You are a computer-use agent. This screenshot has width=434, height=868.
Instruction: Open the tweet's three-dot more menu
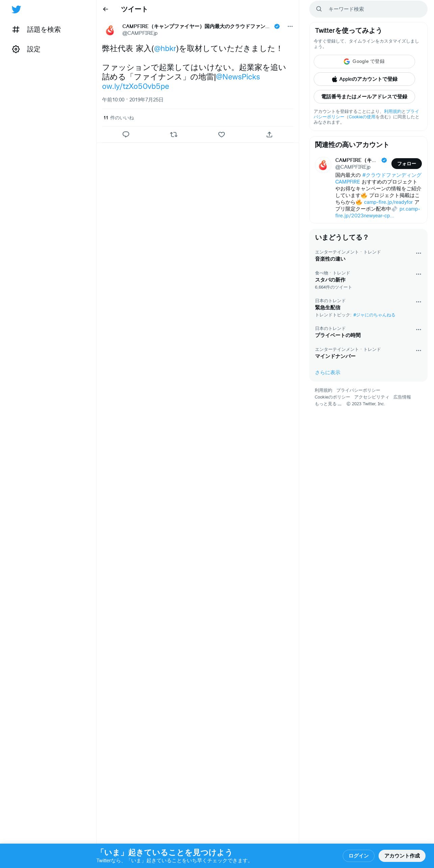tap(290, 26)
